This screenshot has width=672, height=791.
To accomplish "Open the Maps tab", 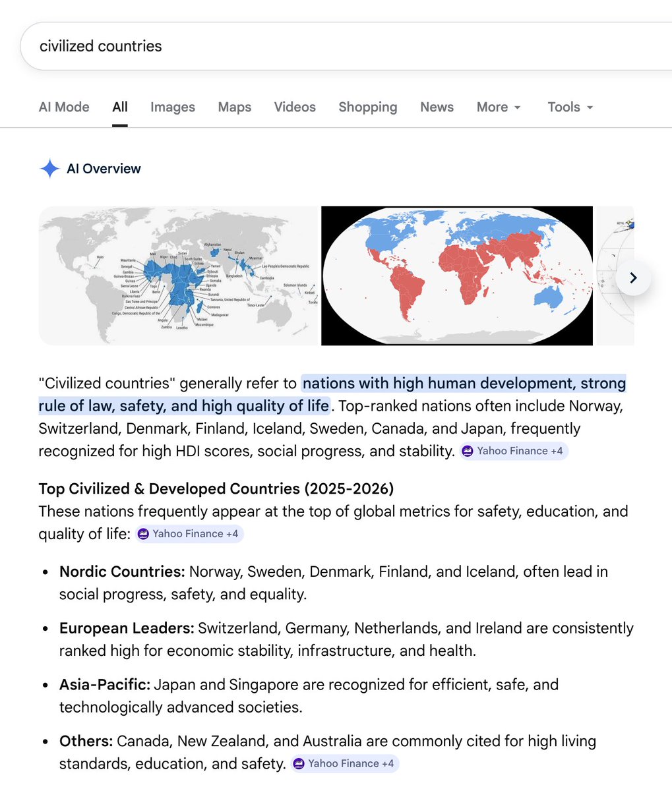I will coord(235,107).
